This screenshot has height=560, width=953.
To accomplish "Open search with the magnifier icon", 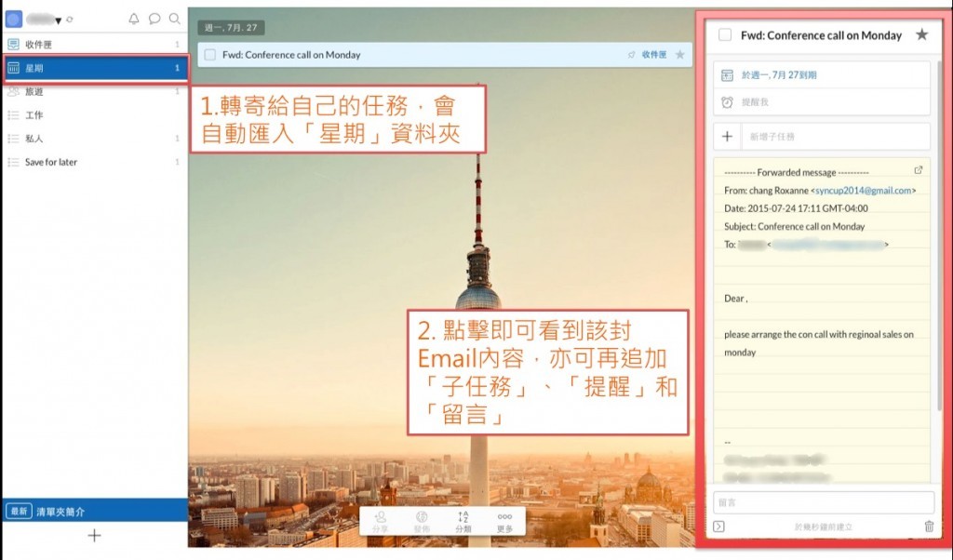I will point(174,19).
